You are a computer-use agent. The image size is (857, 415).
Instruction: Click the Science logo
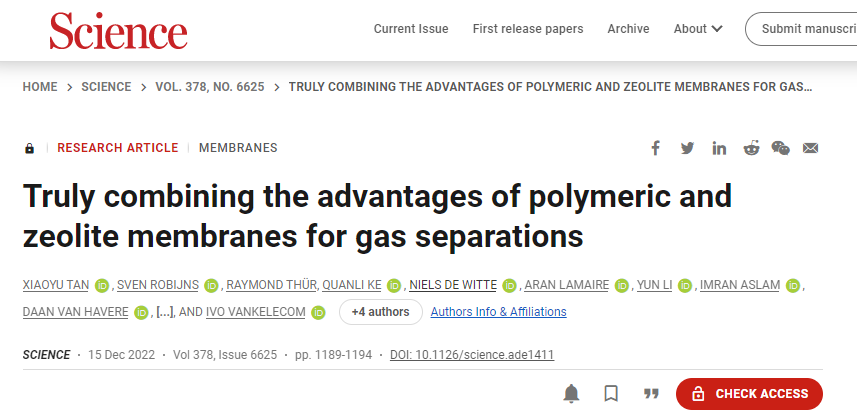[119, 31]
